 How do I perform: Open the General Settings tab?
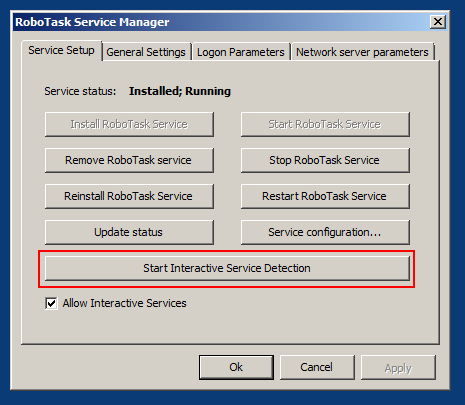(146, 52)
